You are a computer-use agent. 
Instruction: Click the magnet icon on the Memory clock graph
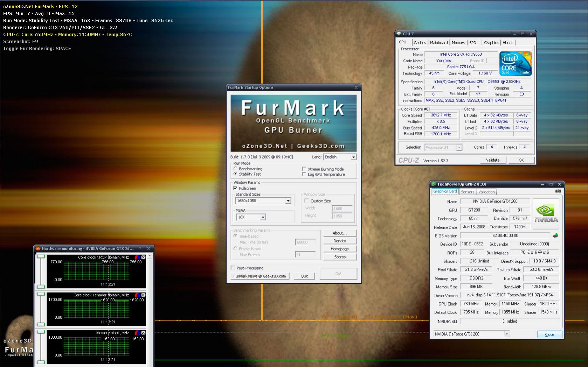coord(137,333)
